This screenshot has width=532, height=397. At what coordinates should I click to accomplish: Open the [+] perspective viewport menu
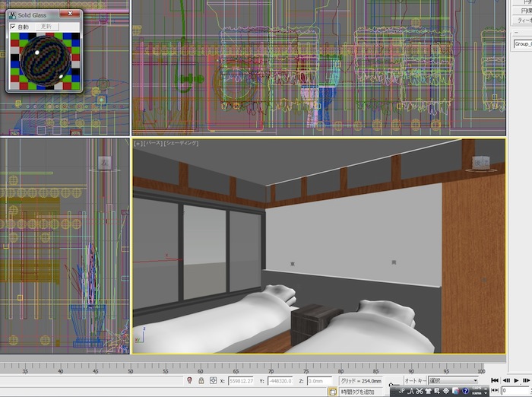[x=138, y=143]
